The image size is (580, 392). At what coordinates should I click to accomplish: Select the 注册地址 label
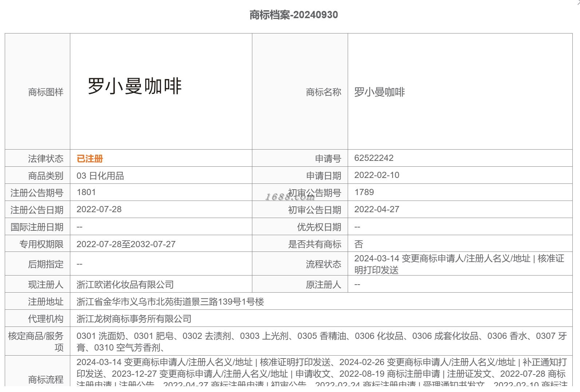[46, 302]
